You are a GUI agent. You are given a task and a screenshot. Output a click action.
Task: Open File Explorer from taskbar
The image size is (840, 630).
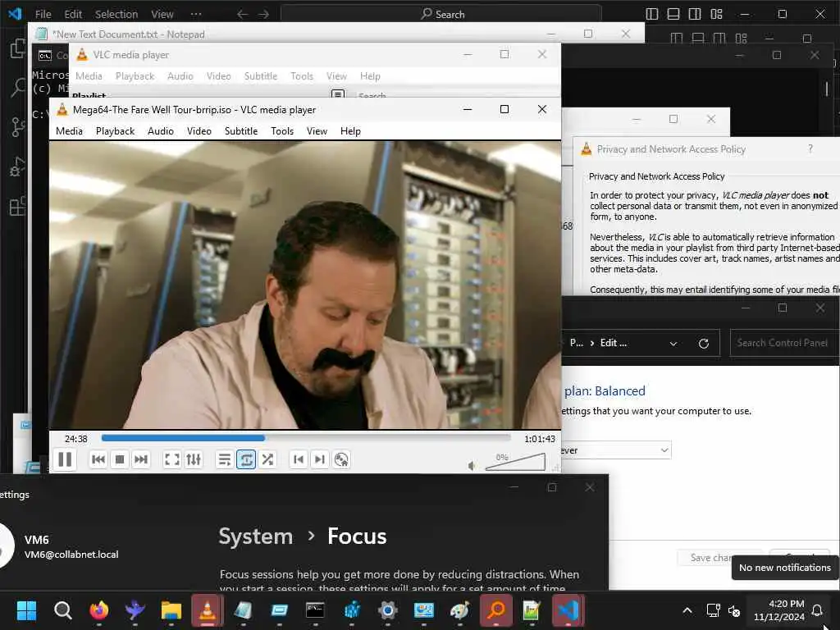pyautogui.click(x=171, y=610)
